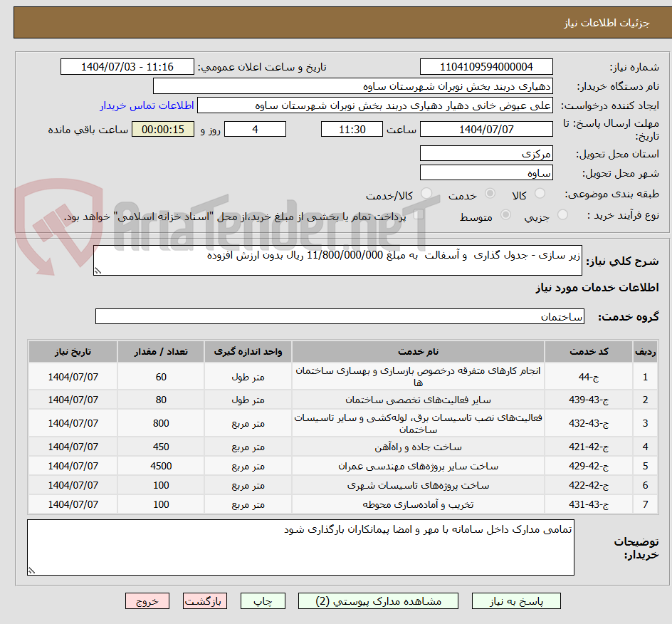Click the شماره نیاز field
Image resolution: width=672 pixels, height=624 pixels.
click(x=486, y=66)
